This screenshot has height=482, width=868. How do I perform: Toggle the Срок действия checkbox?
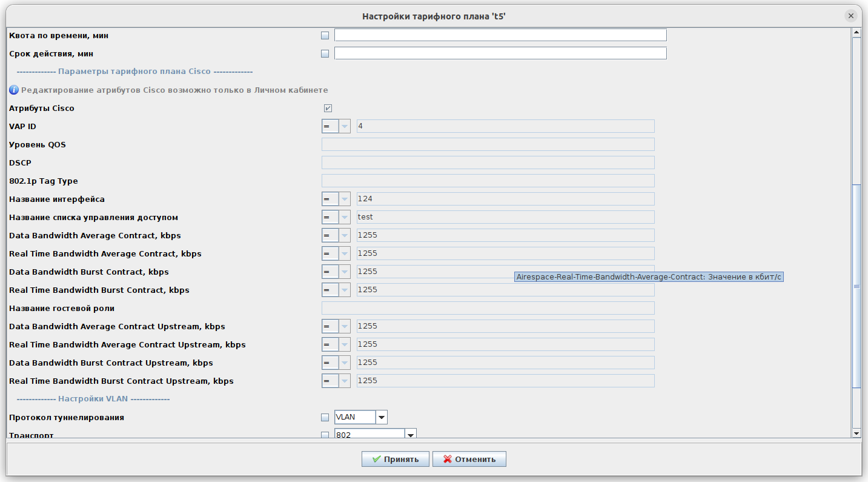pyautogui.click(x=325, y=54)
